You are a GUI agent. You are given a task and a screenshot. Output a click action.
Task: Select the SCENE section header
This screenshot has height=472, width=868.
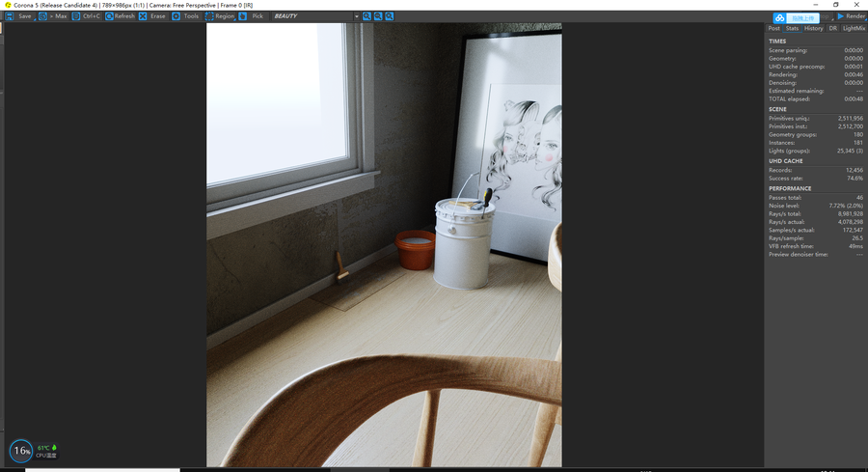click(777, 109)
